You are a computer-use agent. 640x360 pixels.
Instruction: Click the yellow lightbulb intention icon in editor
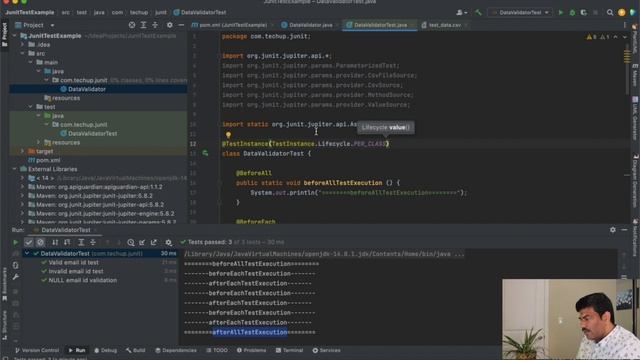(x=228, y=135)
